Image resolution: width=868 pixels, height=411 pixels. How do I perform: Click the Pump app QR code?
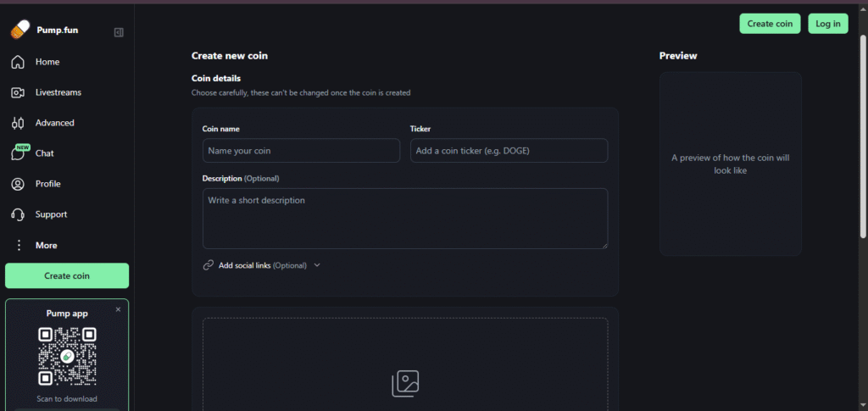point(67,356)
